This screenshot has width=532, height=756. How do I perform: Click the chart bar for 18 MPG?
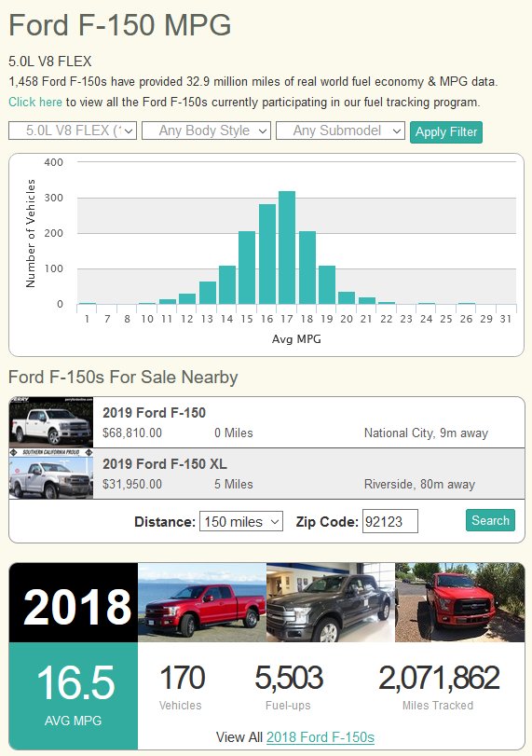coord(307,268)
